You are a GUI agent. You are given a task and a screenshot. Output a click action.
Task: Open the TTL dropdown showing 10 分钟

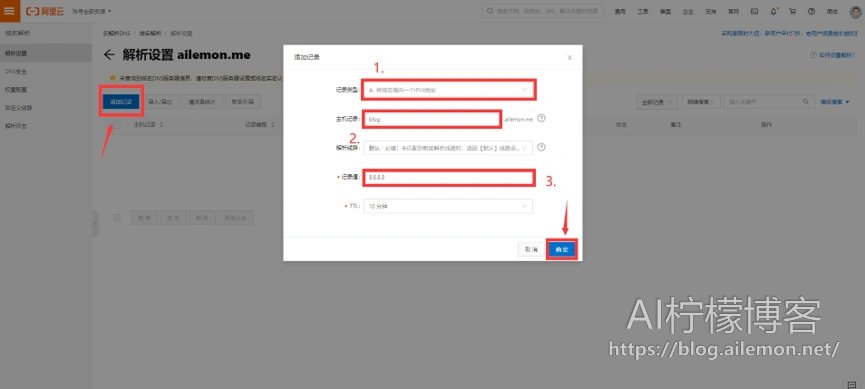point(448,206)
